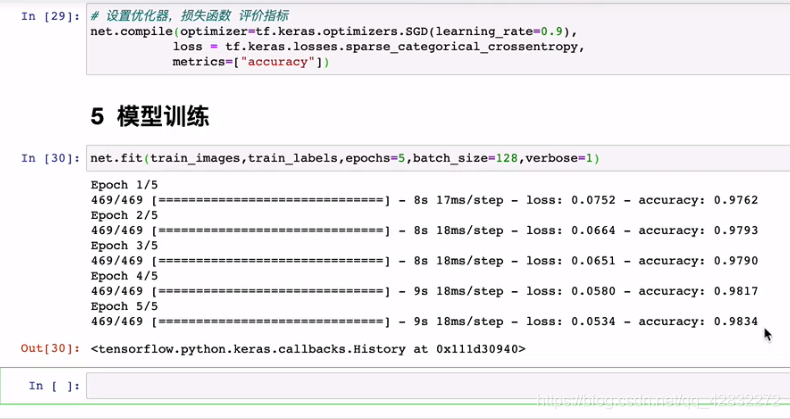The height and width of the screenshot is (419, 790).
Task: Click the output line with accuracy 0.9762
Action: 424,200
